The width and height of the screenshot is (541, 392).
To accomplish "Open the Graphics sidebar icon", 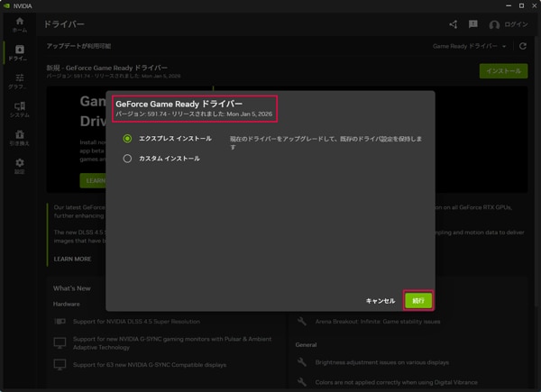I will point(19,82).
